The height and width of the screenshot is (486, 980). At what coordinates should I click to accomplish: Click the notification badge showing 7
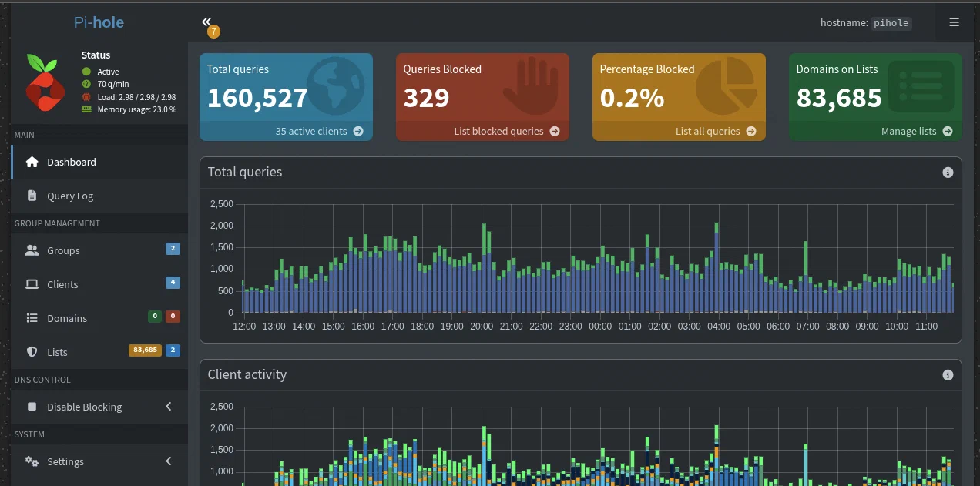tap(213, 32)
